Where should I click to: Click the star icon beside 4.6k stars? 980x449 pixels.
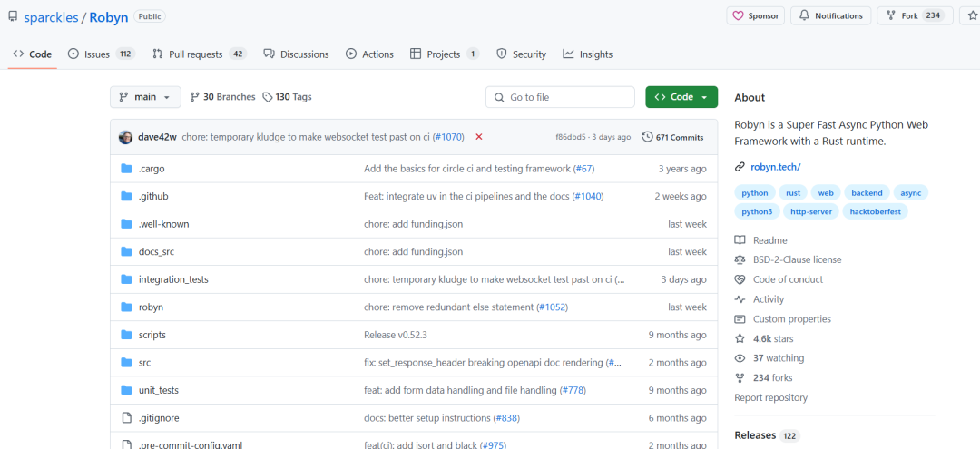click(740, 338)
